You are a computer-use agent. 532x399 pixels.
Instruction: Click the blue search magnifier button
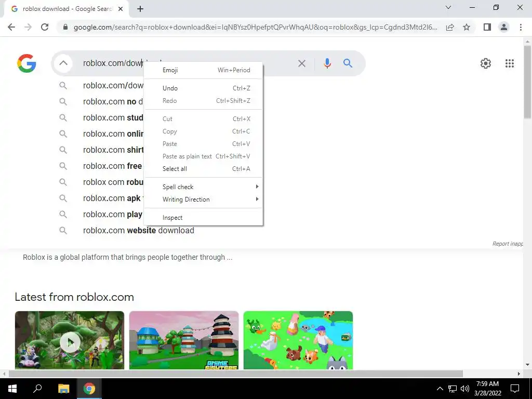tap(348, 63)
